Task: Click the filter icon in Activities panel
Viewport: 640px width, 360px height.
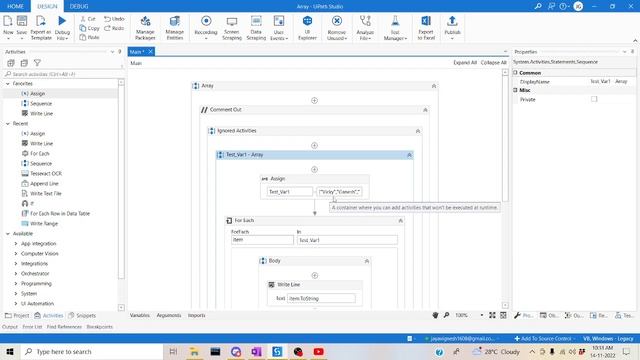Action: point(37,63)
